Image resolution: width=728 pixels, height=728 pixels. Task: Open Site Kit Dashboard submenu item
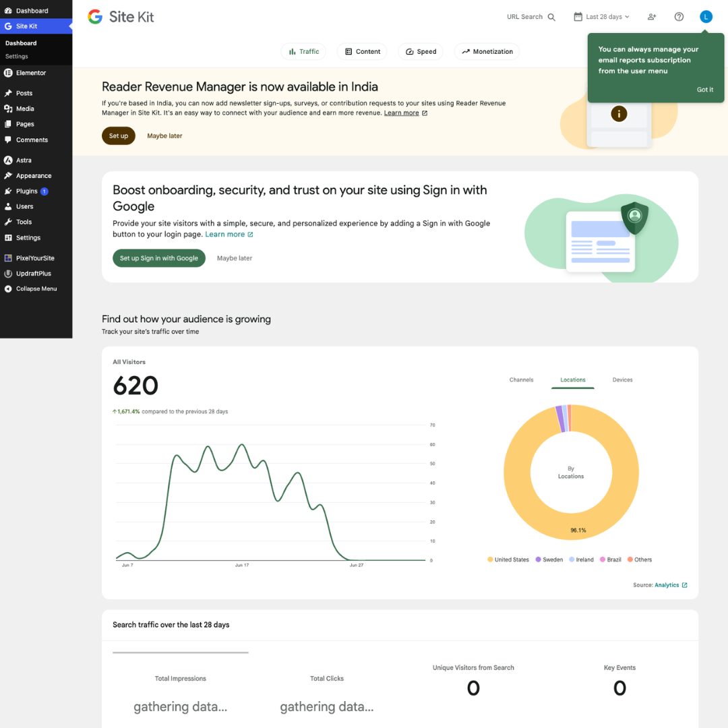[21, 43]
